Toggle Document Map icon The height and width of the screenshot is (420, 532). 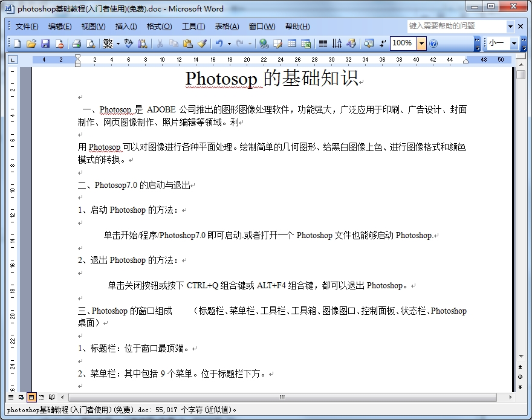(368, 44)
